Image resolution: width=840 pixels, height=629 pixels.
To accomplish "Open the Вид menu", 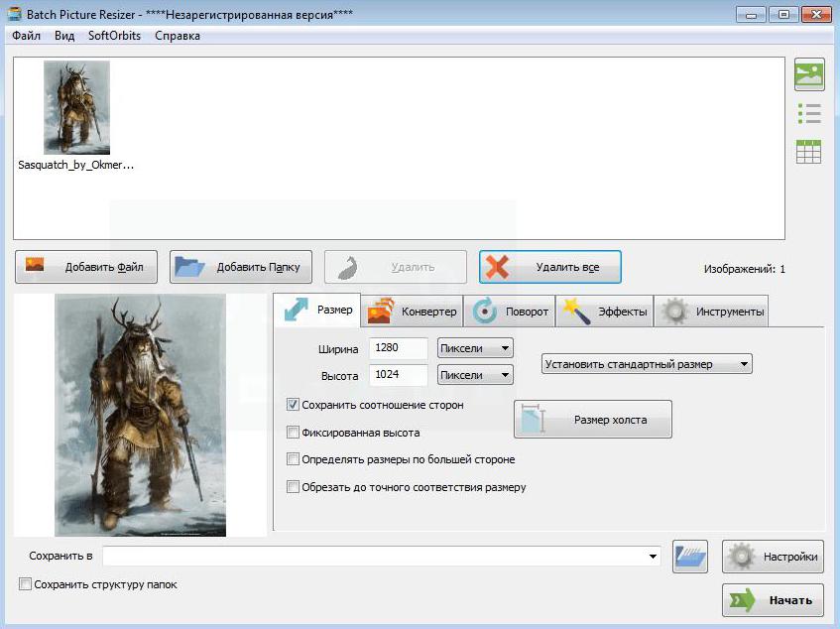I will pos(64,36).
